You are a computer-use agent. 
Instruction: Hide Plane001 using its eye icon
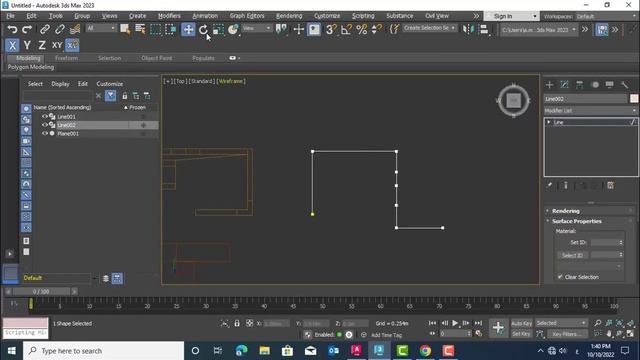(x=45, y=133)
